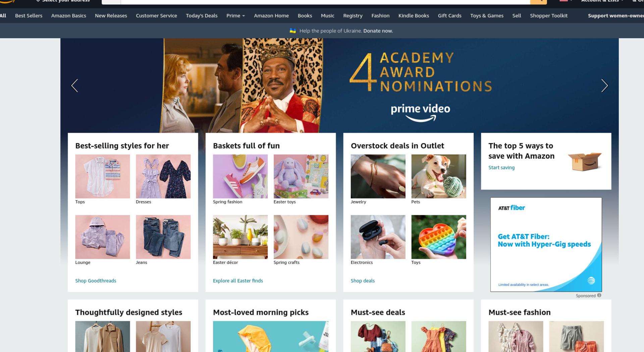Screen dimensions: 644x352
Task: Click the prime video logo
Action: 420,113
